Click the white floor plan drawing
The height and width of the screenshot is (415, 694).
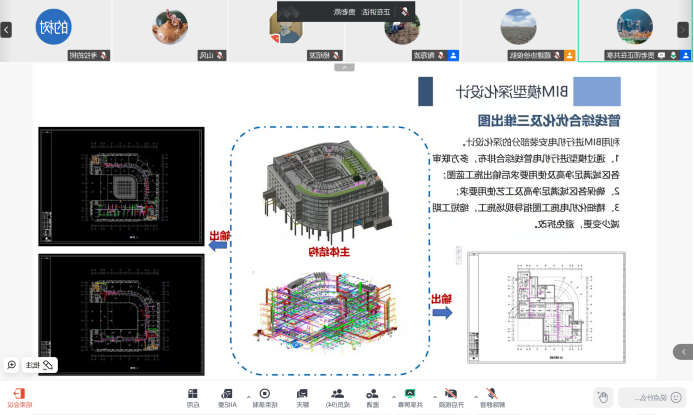coord(547,307)
